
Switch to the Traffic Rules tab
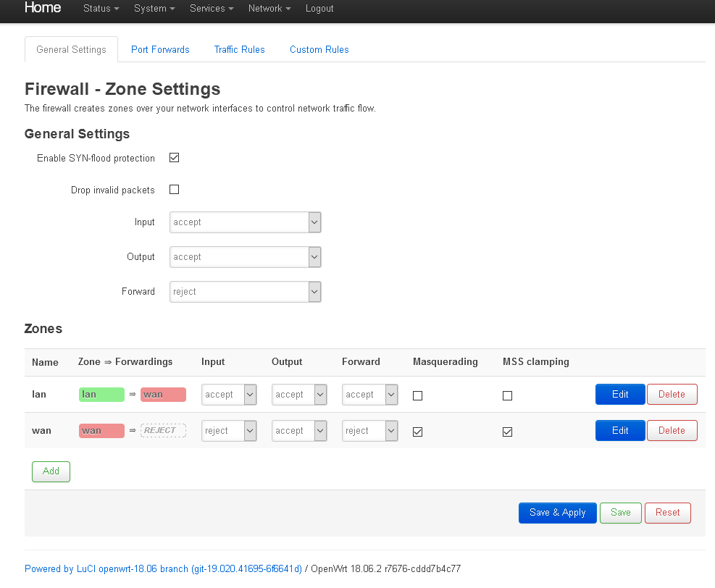pyautogui.click(x=239, y=49)
